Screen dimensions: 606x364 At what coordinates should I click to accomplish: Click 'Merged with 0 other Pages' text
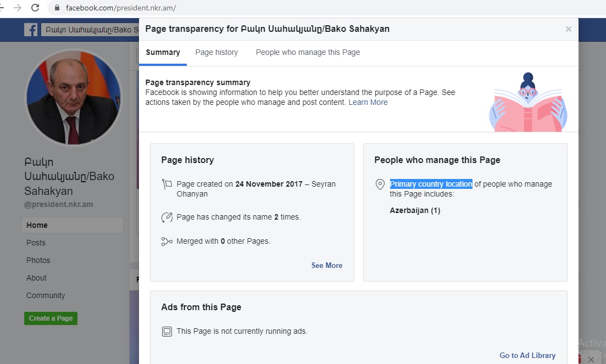point(224,241)
